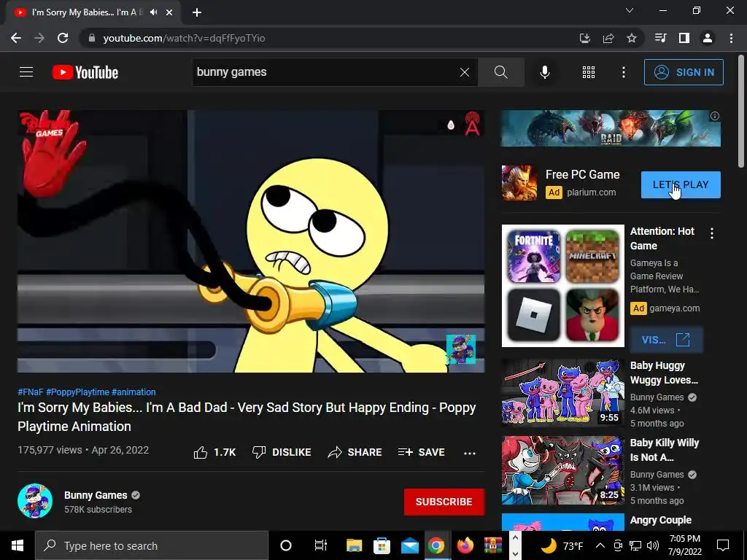This screenshot has height=560, width=747.
Task: Click the share this page icon
Action: point(608,38)
